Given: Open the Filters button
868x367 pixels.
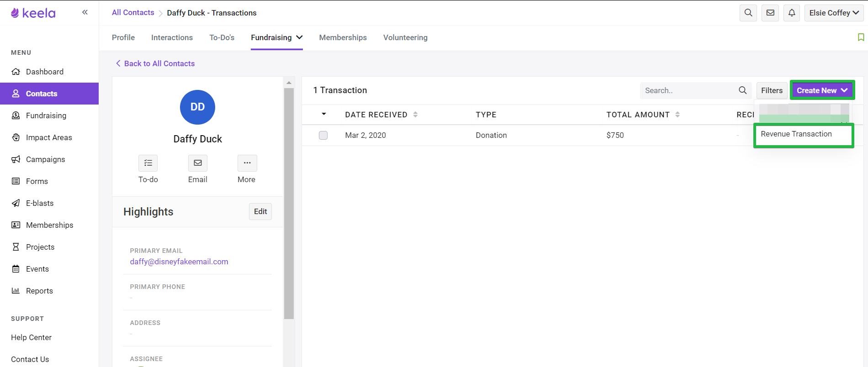Looking at the screenshot, I should (772, 90).
